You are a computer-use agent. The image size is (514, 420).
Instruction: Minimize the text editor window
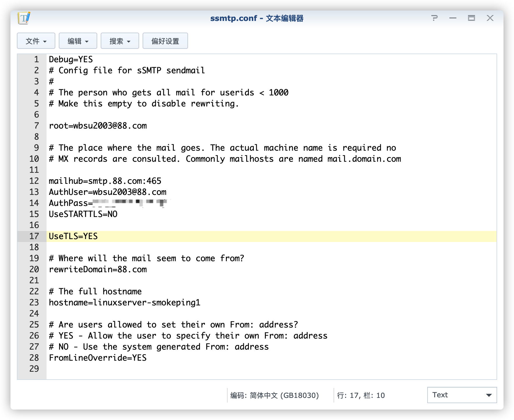[453, 18]
